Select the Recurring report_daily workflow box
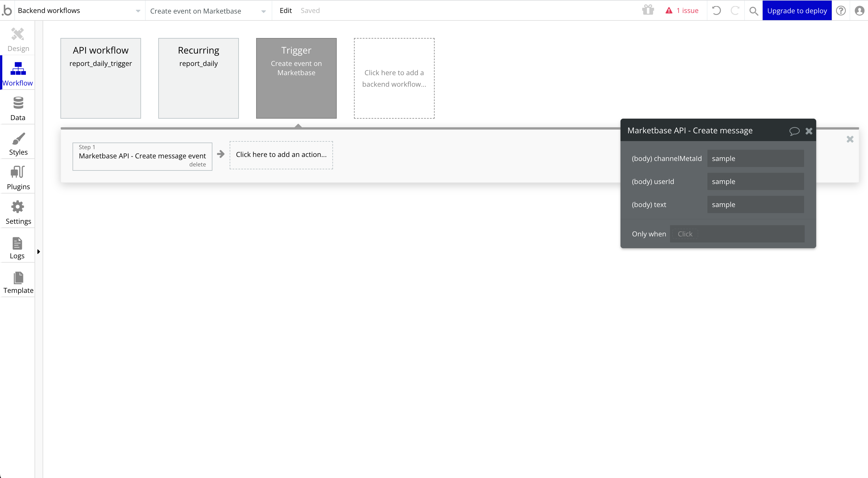 pyautogui.click(x=199, y=78)
